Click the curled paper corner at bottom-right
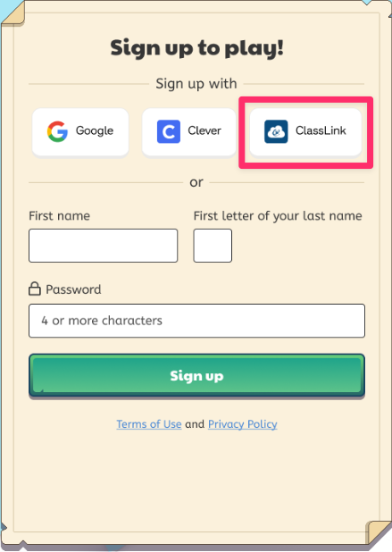 [x=379, y=532]
